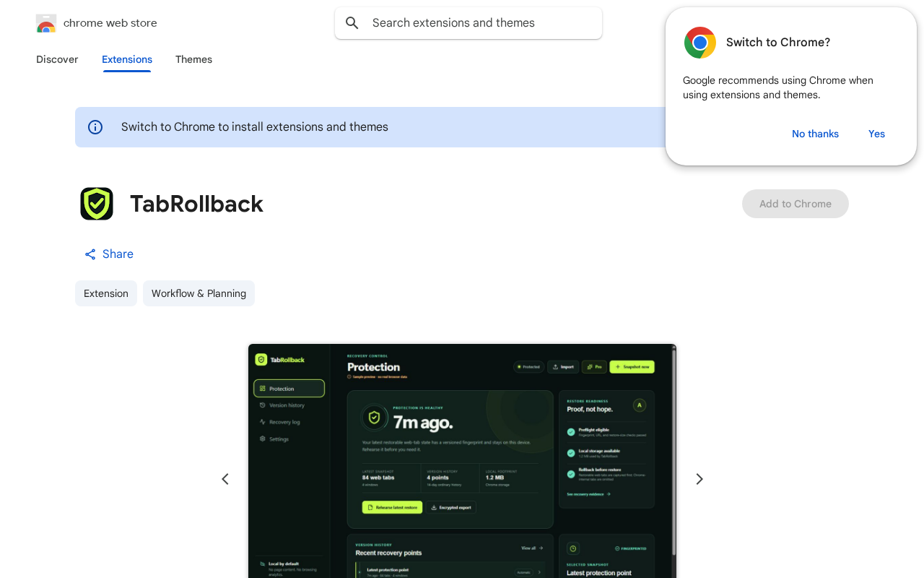Click the share icon next to Share
The image size is (924, 578).
click(90, 254)
